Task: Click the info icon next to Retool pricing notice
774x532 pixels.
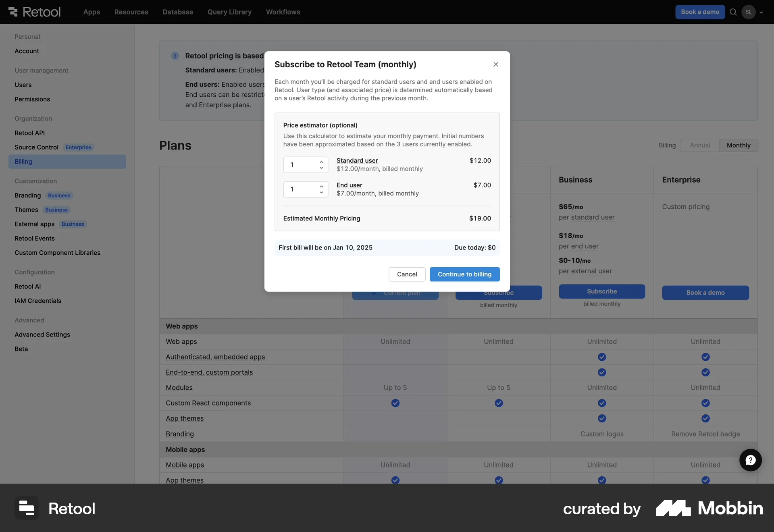Action: (x=175, y=56)
